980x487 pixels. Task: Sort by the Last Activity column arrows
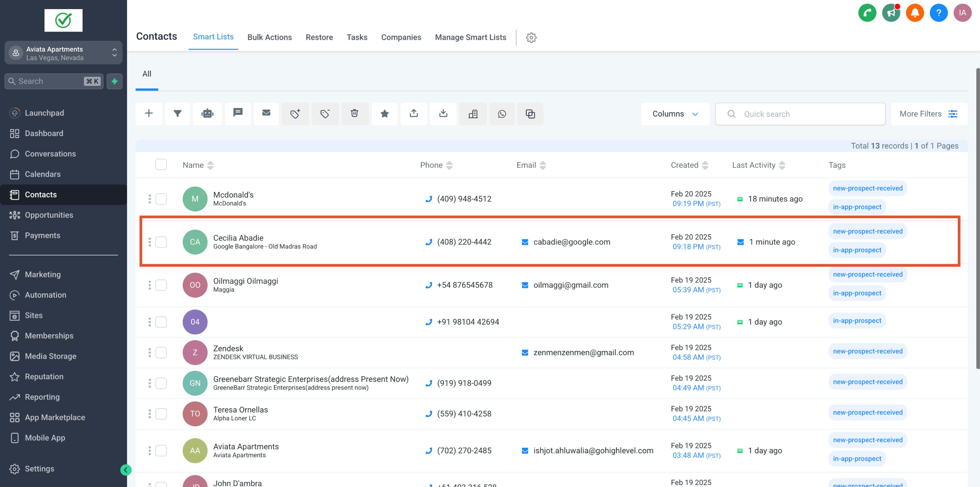coord(782,165)
